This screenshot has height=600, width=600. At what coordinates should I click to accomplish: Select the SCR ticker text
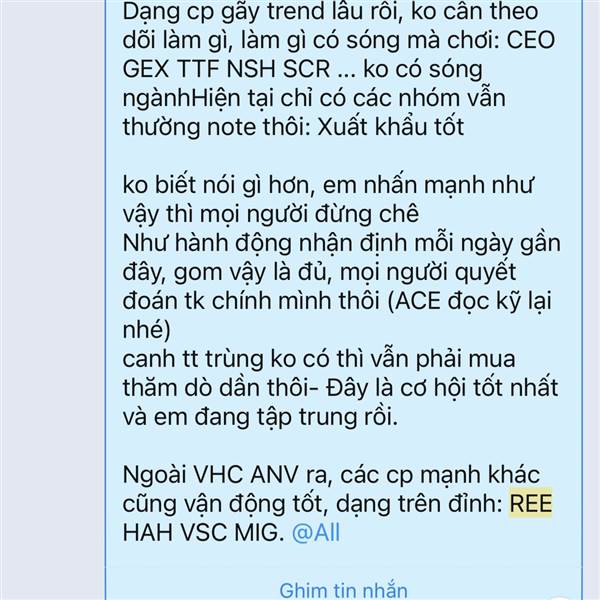[x=307, y=69]
